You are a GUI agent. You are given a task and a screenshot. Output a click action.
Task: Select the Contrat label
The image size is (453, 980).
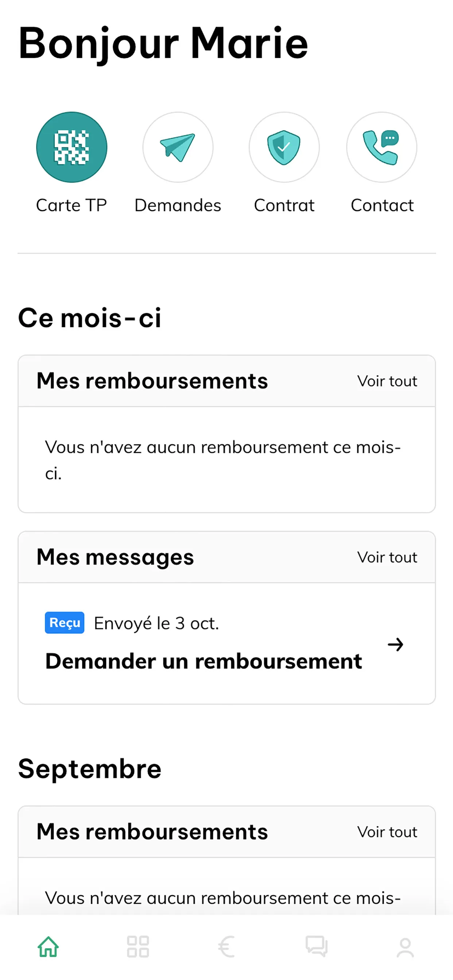coord(284,205)
